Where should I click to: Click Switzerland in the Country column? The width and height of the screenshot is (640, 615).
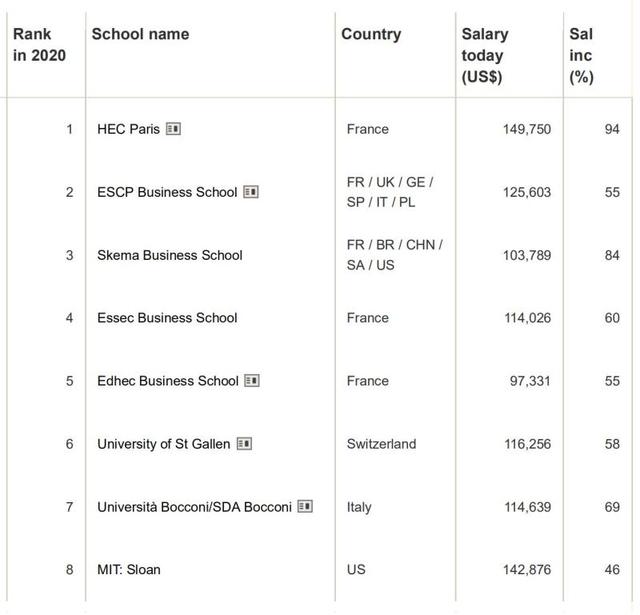coord(381,444)
